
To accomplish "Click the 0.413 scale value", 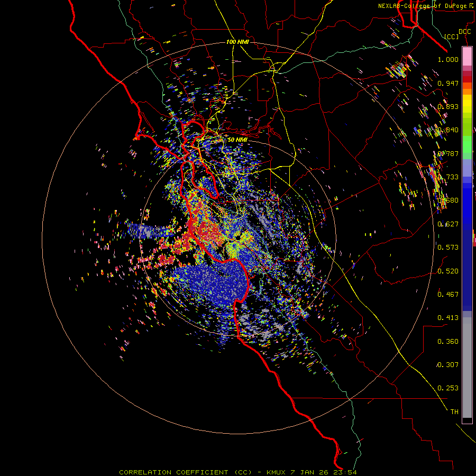I will (448, 318).
